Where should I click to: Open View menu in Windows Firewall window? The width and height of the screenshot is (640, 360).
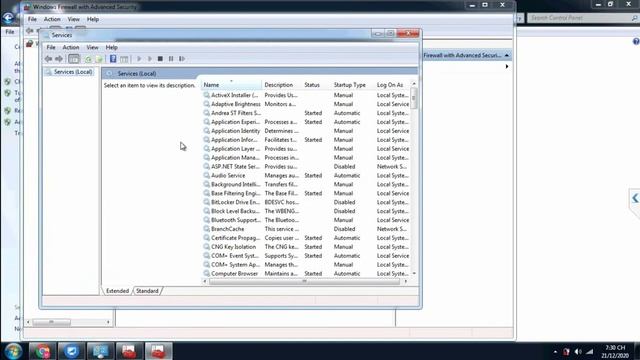click(x=73, y=19)
